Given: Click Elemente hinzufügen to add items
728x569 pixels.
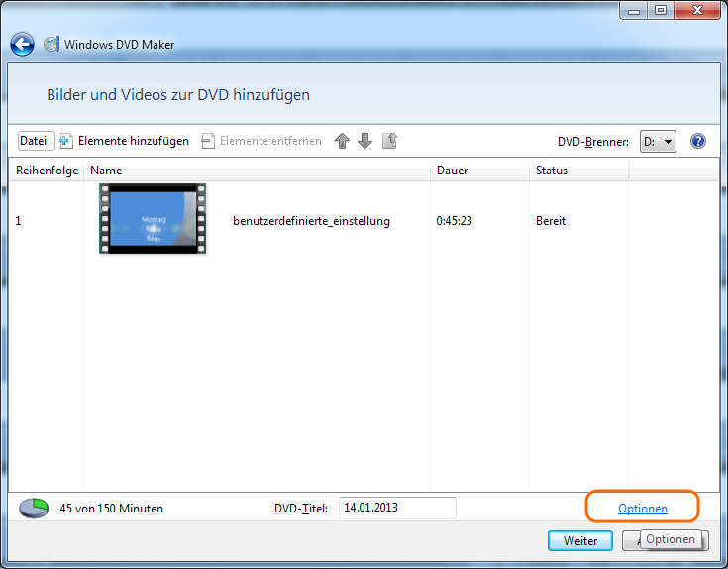Looking at the screenshot, I should pos(125,141).
